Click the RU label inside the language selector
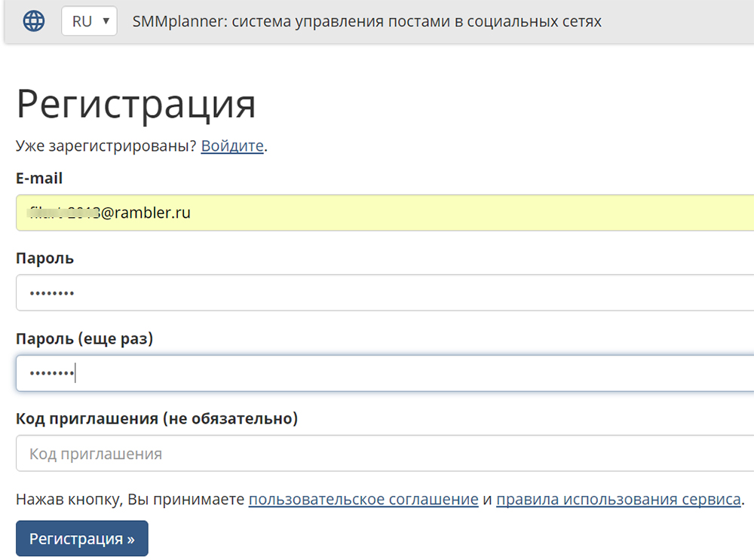This screenshot has width=754, height=560. pos(81,20)
